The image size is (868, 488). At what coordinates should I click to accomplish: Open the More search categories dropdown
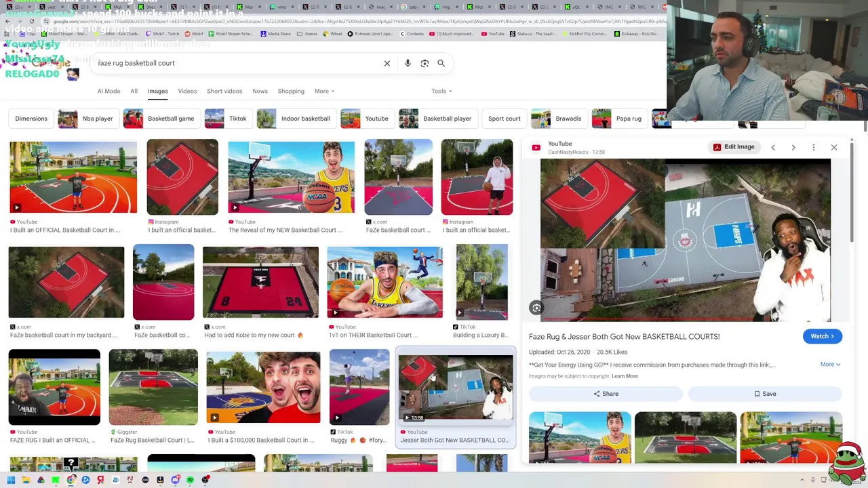point(324,91)
